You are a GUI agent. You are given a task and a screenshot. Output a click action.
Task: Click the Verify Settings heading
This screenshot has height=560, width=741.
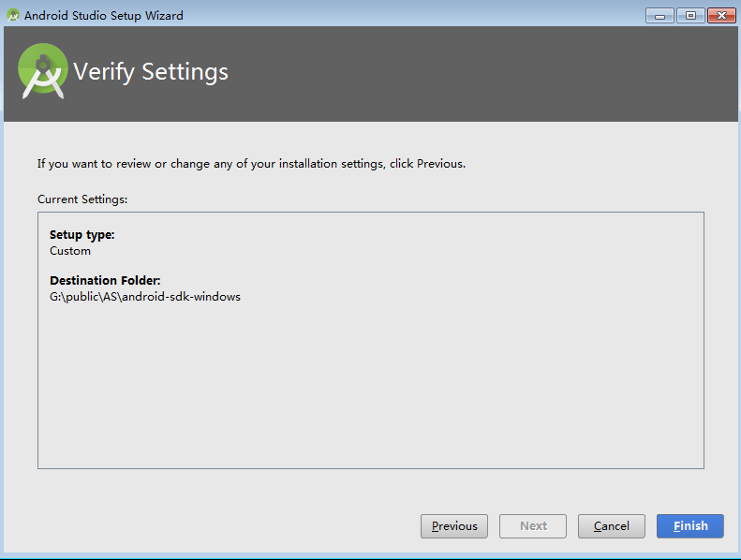coord(151,72)
